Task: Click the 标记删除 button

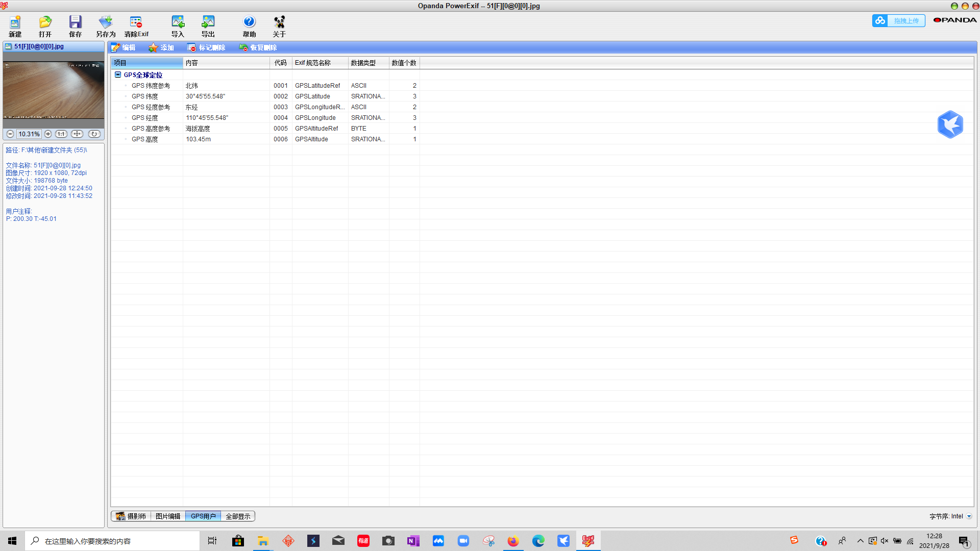Action: click(206, 47)
